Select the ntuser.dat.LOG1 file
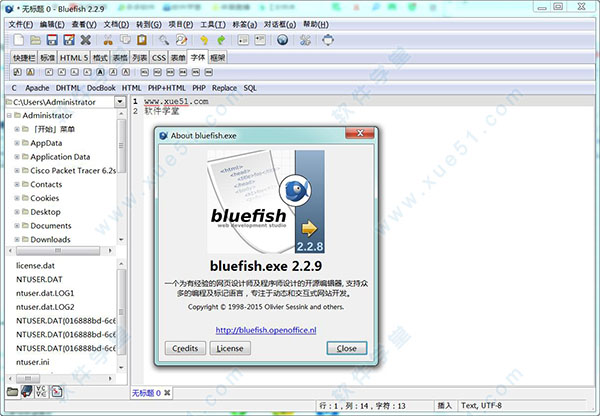The image size is (600, 416). pyautogui.click(x=45, y=293)
